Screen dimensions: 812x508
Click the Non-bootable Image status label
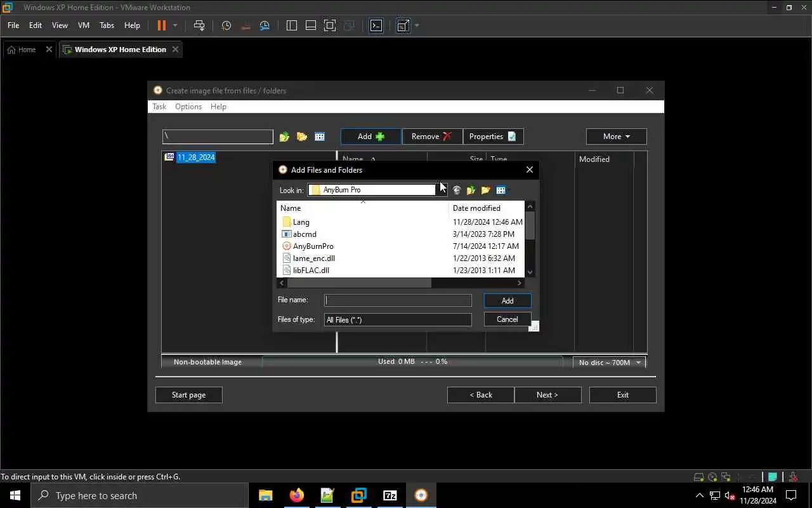coord(207,362)
